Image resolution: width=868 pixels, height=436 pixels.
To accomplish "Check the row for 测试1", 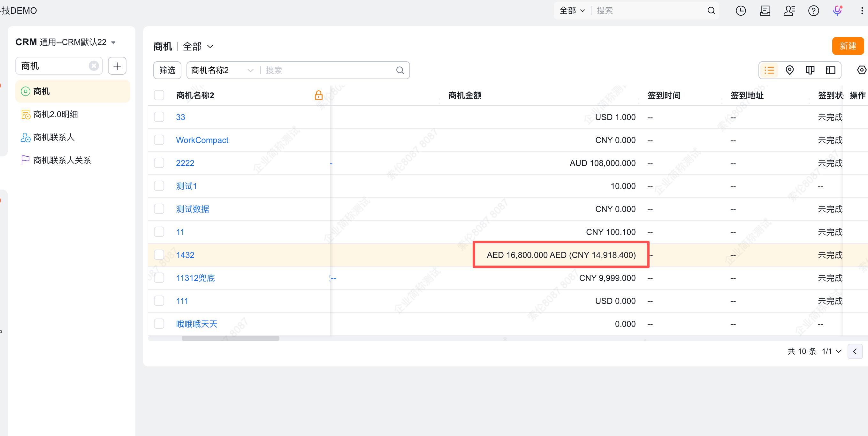I will coord(159,186).
